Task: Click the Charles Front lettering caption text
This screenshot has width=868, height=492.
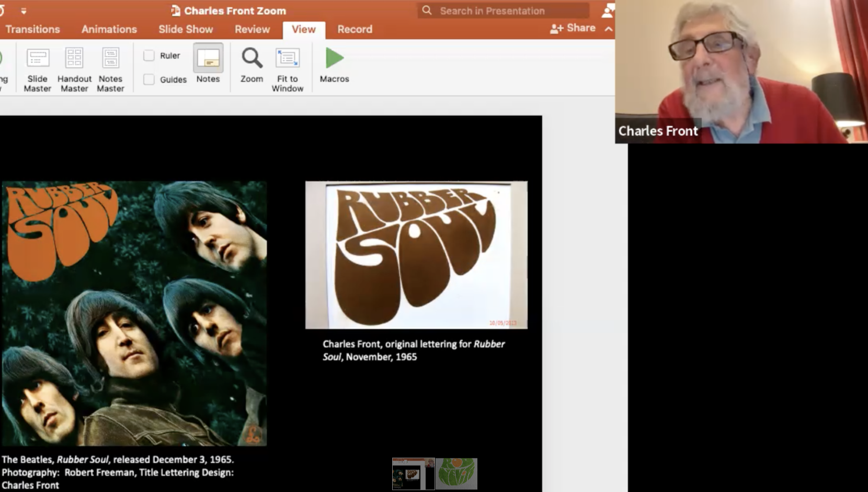Action: (414, 350)
